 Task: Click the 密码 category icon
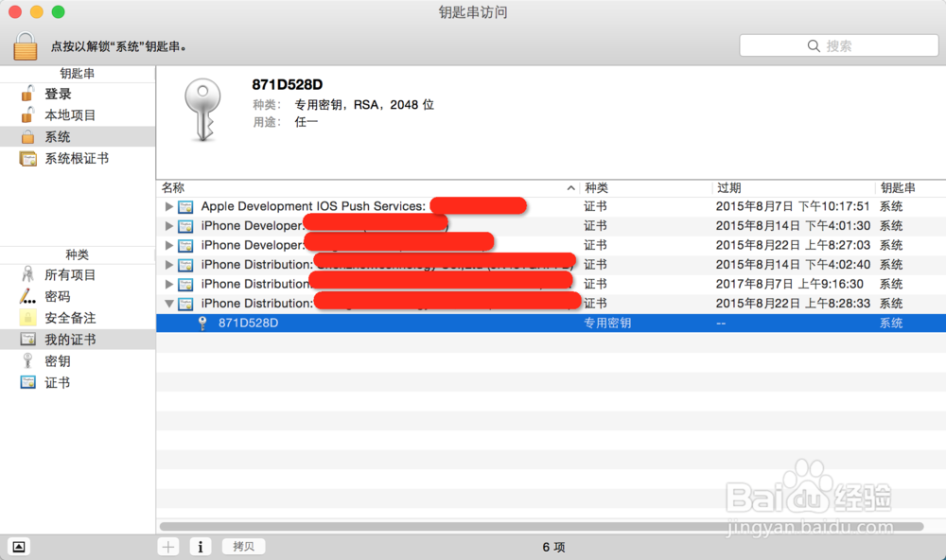(27, 296)
